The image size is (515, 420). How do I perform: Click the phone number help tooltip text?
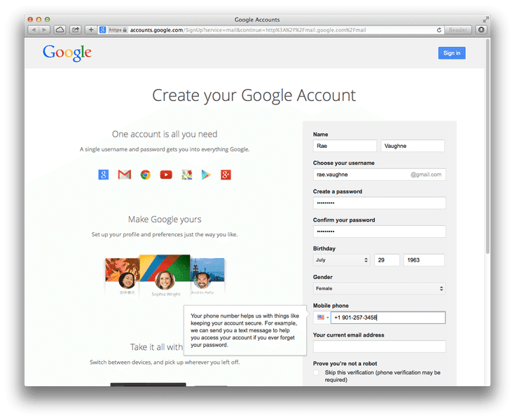(x=245, y=330)
